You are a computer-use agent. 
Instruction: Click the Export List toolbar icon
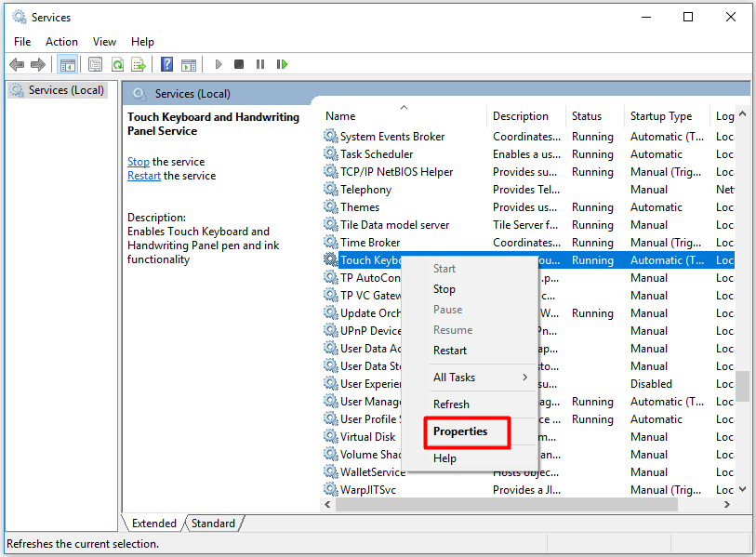[x=139, y=64]
